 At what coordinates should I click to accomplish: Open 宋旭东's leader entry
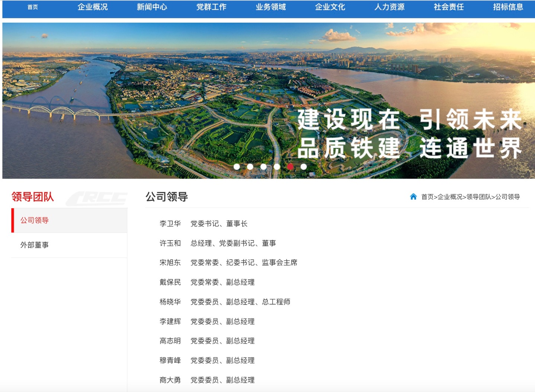[x=170, y=263]
